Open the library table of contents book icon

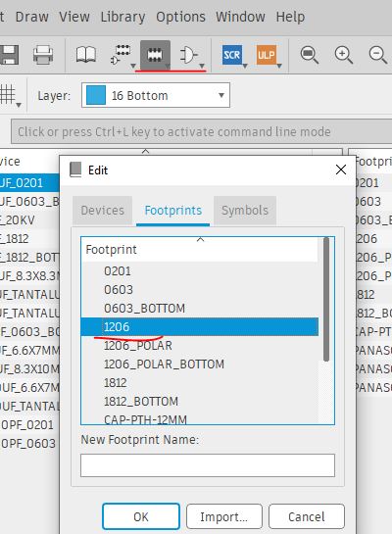click(86, 55)
